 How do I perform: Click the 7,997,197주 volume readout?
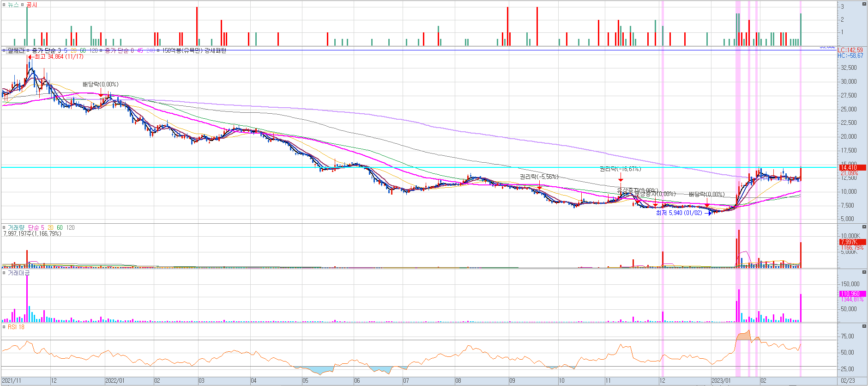coord(32,234)
